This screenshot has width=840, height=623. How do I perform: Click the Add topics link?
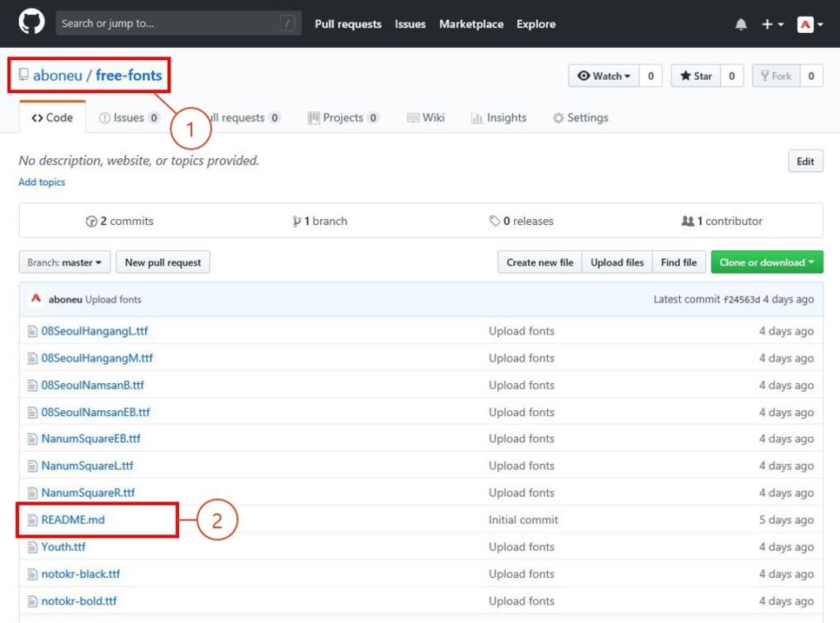coord(42,182)
